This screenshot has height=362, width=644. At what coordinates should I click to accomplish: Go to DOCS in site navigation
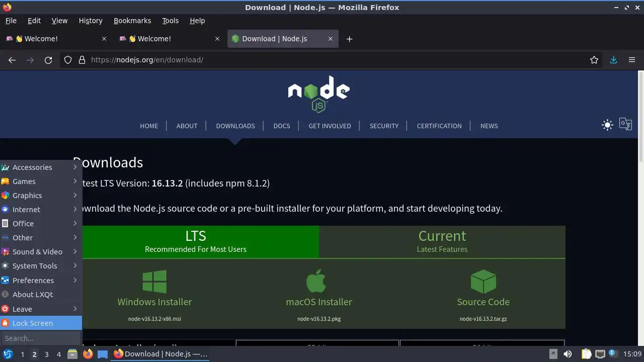[282, 126]
